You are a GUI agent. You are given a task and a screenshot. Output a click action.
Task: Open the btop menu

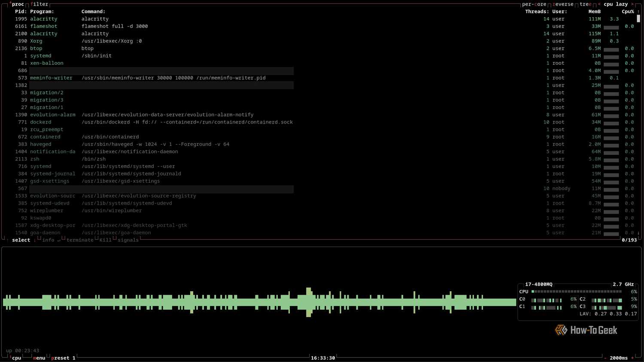click(39, 358)
